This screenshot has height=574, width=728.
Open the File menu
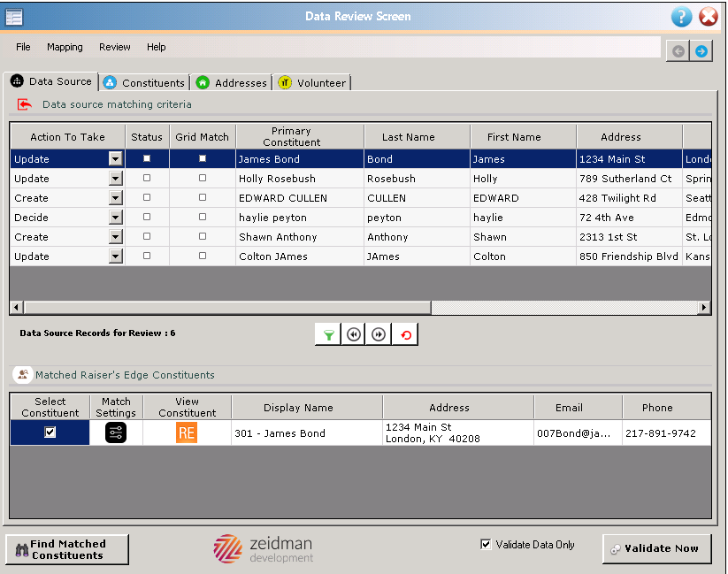(x=23, y=47)
